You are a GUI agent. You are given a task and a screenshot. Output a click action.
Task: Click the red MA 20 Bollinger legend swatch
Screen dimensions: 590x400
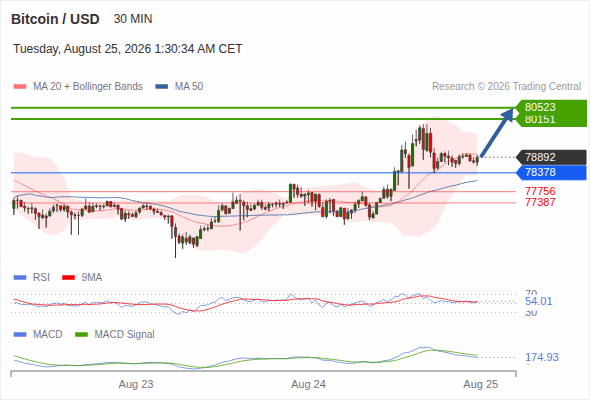tap(20, 87)
